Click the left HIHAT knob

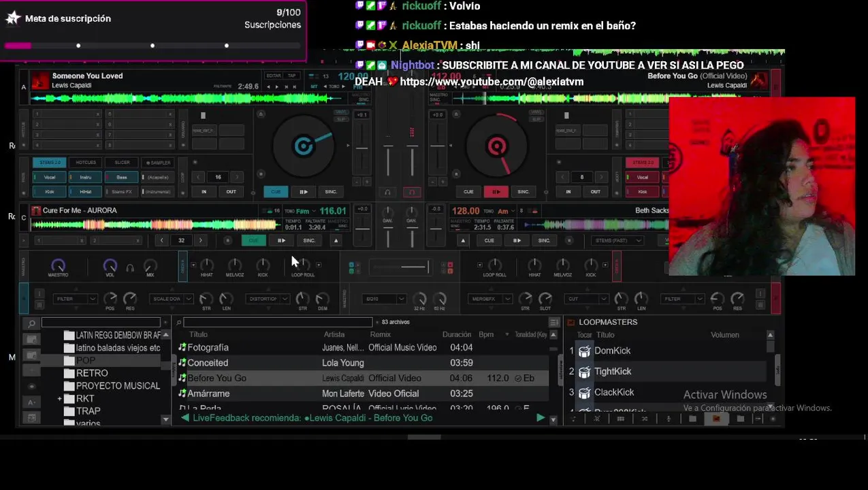(x=206, y=265)
